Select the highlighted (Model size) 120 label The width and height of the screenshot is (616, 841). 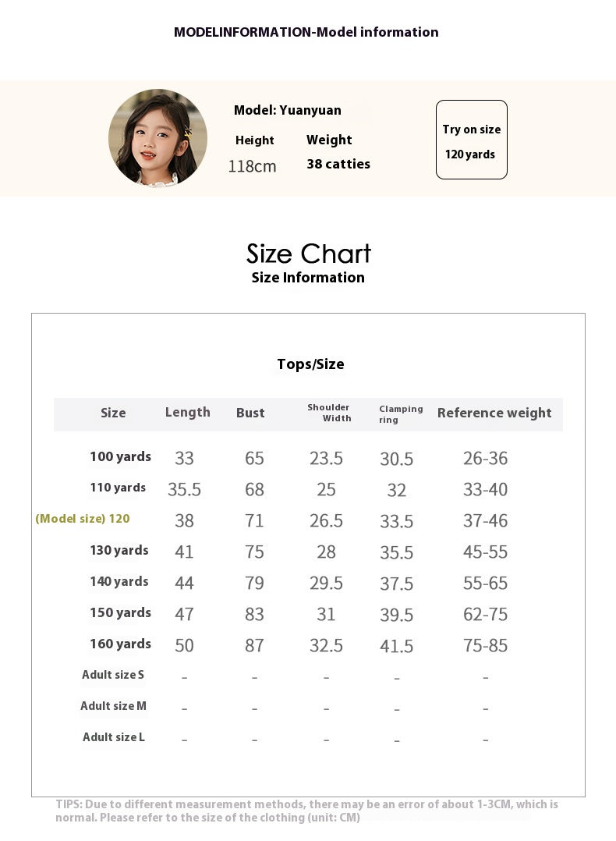[83, 520]
